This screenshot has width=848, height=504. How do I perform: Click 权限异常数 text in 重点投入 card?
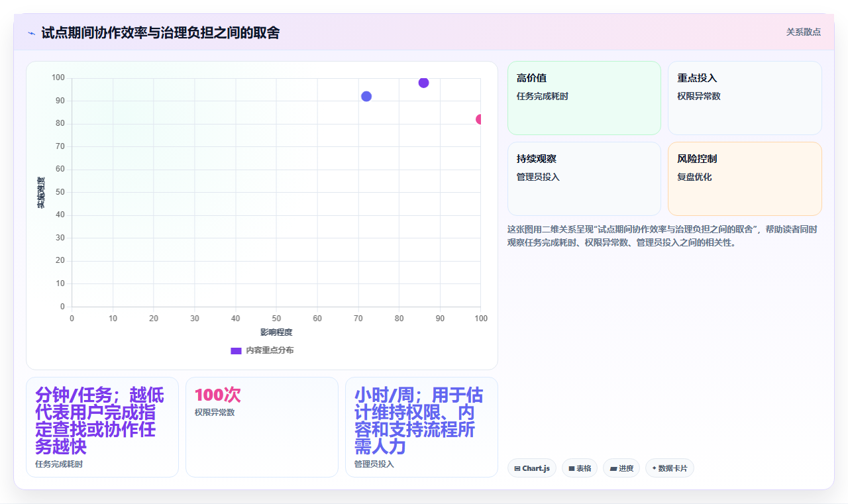tap(699, 96)
